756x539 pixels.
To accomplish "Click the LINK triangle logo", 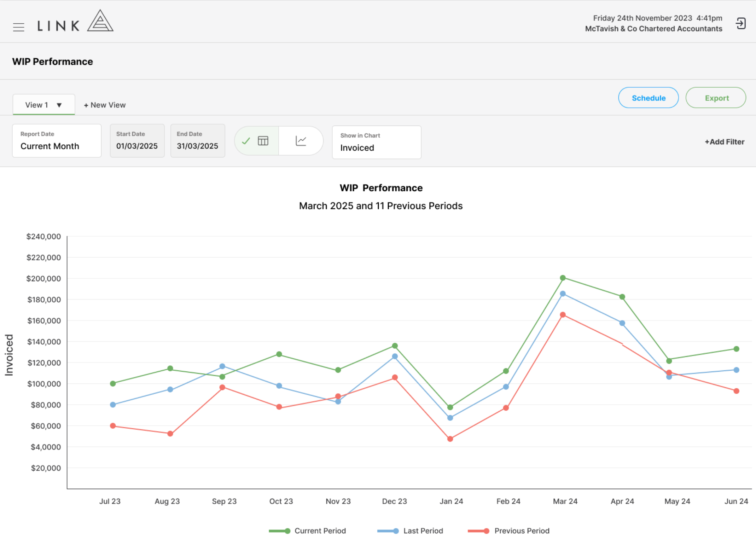I will (x=100, y=21).
